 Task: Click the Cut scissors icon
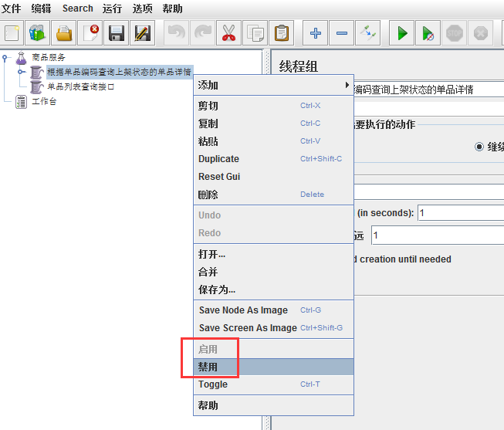tap(228, 33)
